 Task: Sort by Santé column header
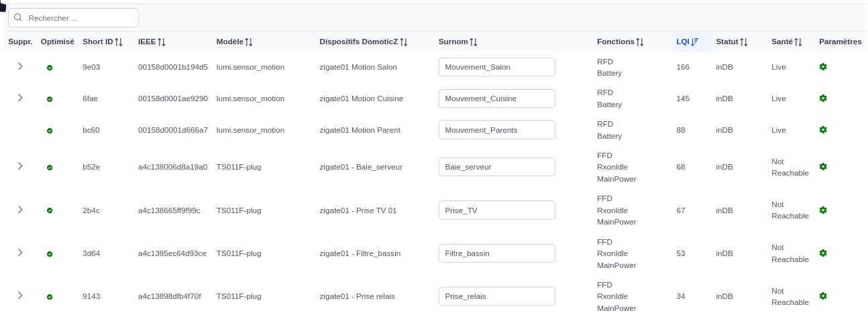(x=787, y=42)
